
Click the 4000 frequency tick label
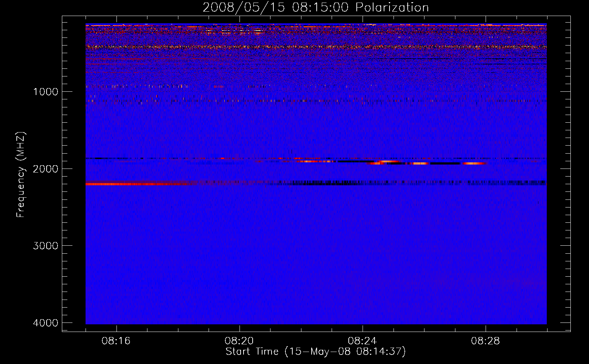[x=46, y=323]
